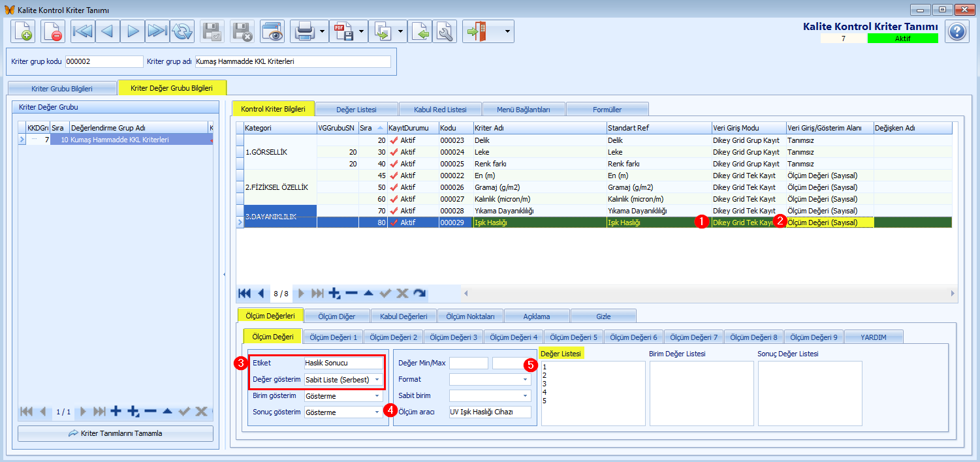Create a new record with the add-document icon

(24, 31)
